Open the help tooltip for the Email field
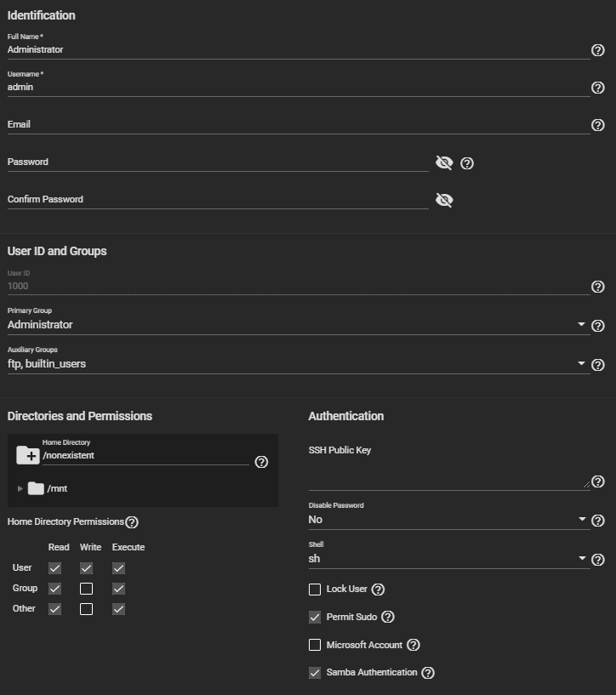This screenshot has width=616, height=695. (597, 125)
